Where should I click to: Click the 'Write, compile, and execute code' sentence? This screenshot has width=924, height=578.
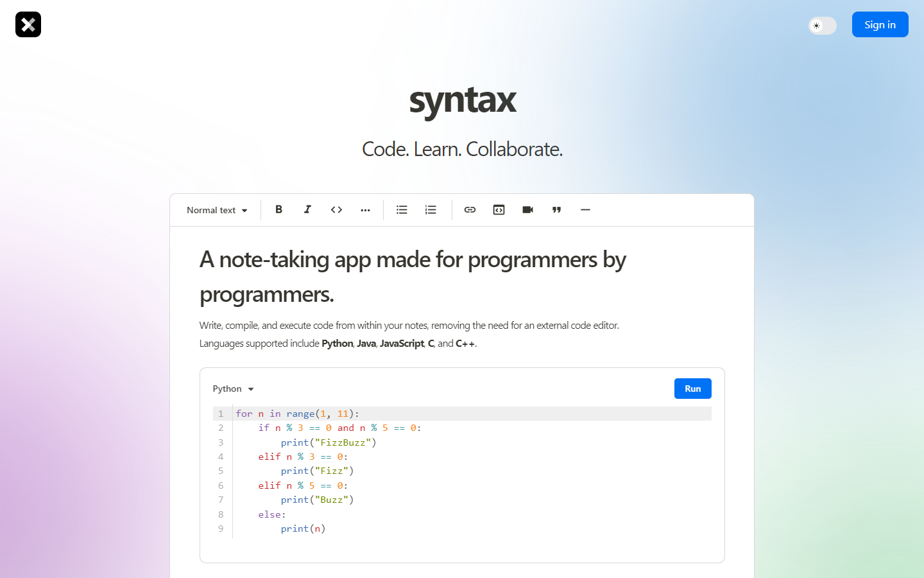(409, 326)
